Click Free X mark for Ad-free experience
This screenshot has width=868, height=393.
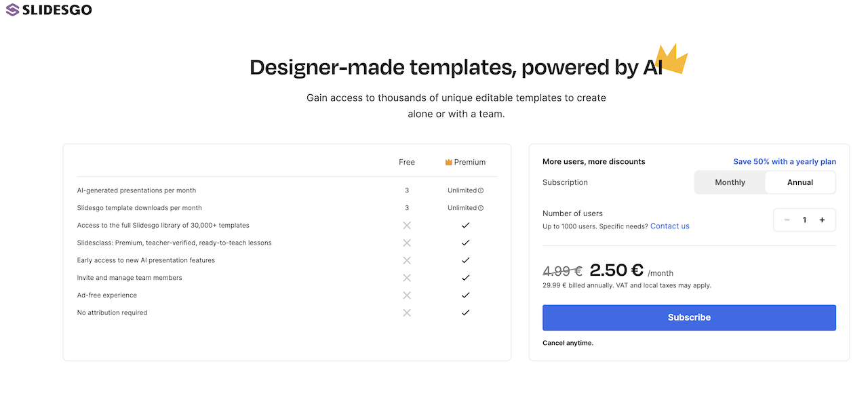coord(407,295)
